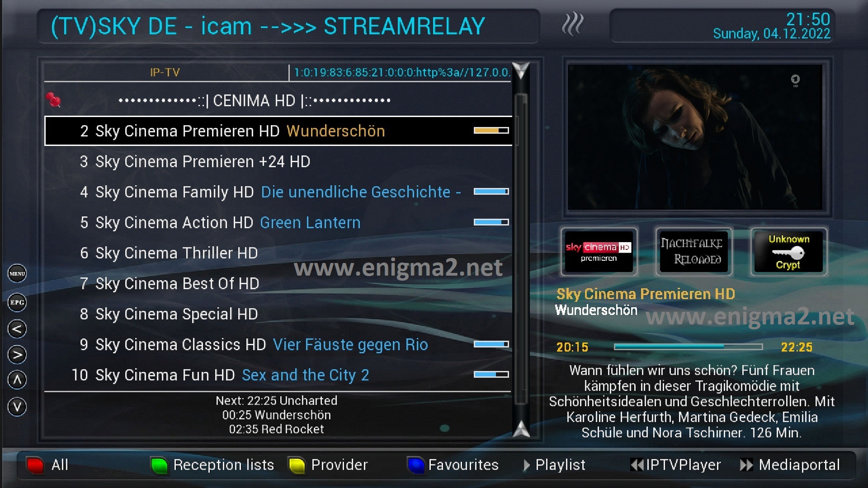This screenshot has height=488, width=868.
Task: Click the Sky Cinema Premieren channel logo
Action: point(599,252)
